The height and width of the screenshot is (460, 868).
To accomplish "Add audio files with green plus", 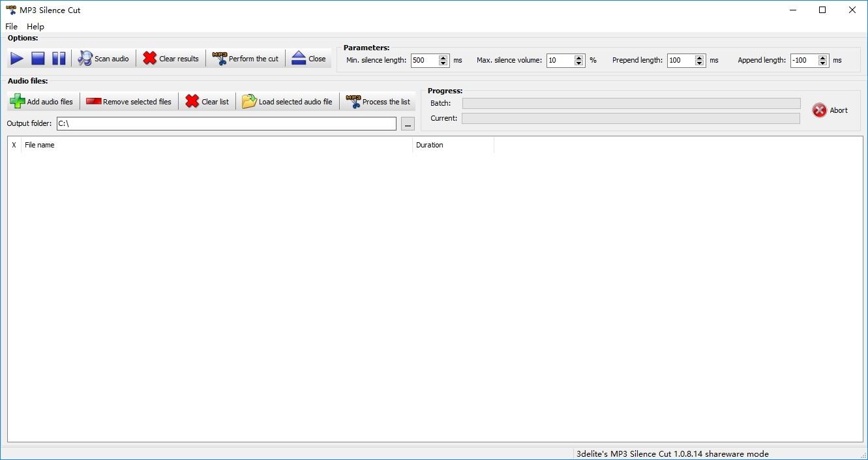I will click(x=41, y=102).
